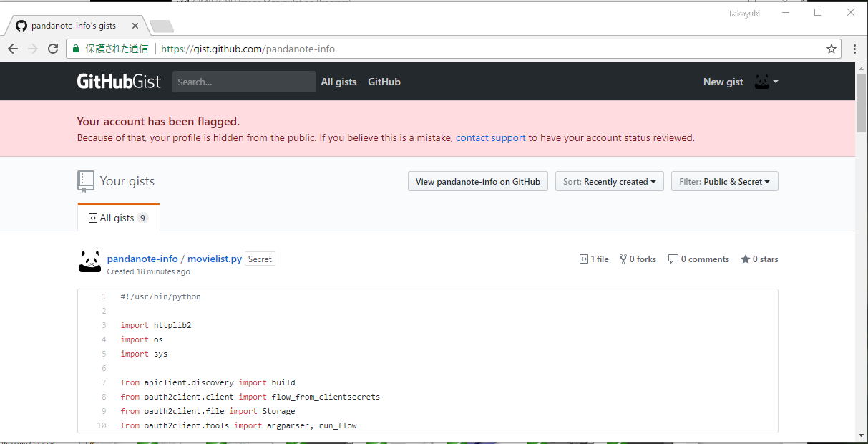Viewport: 868px width, 444px height.
Task: Open the contact support link
Action: point(491,137)
